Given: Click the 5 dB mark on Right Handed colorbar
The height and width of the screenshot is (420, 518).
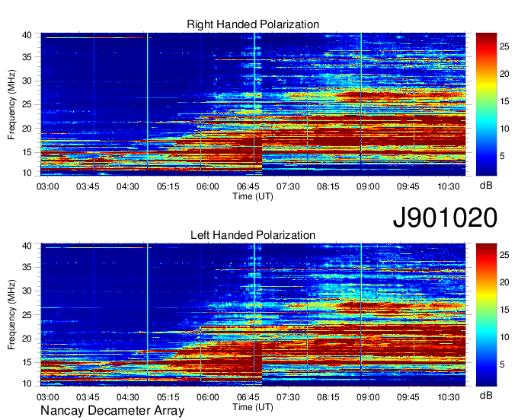Looking at the screenshot, I should click(502, 156).
